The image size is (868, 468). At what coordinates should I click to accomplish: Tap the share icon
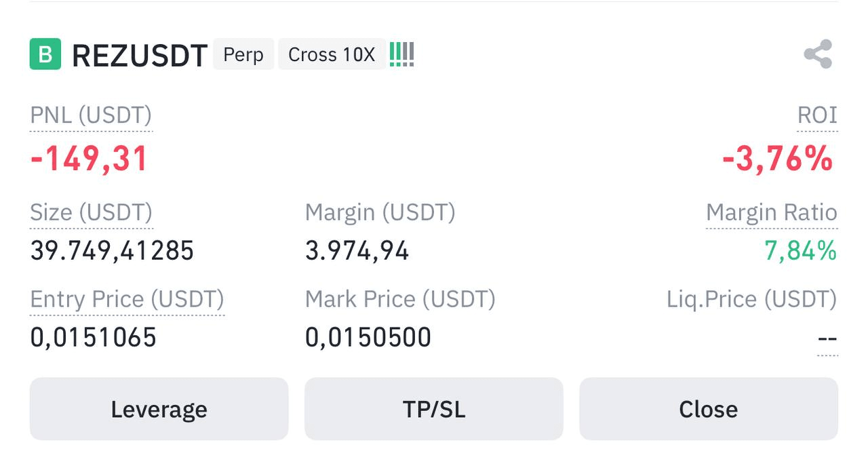coord(818,54)
